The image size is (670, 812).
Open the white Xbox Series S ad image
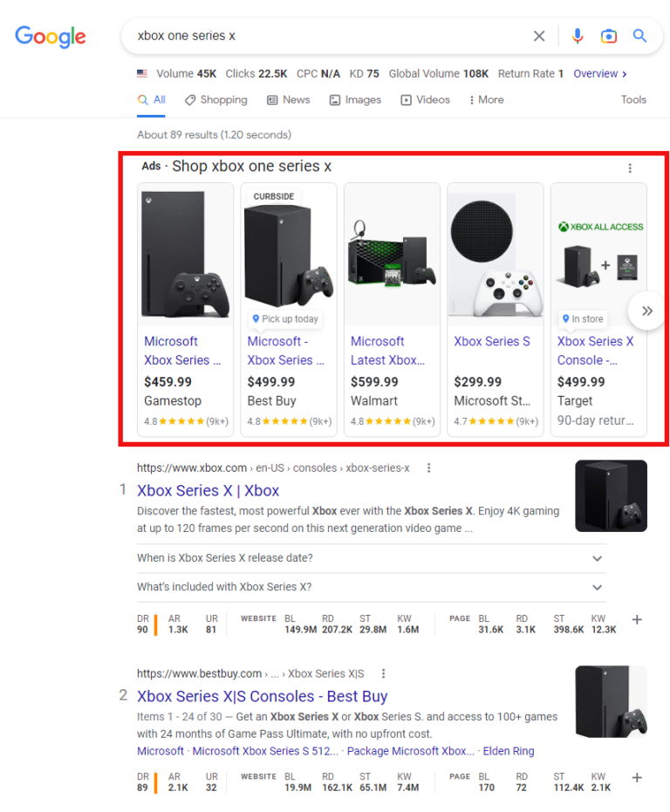[496, 255]
